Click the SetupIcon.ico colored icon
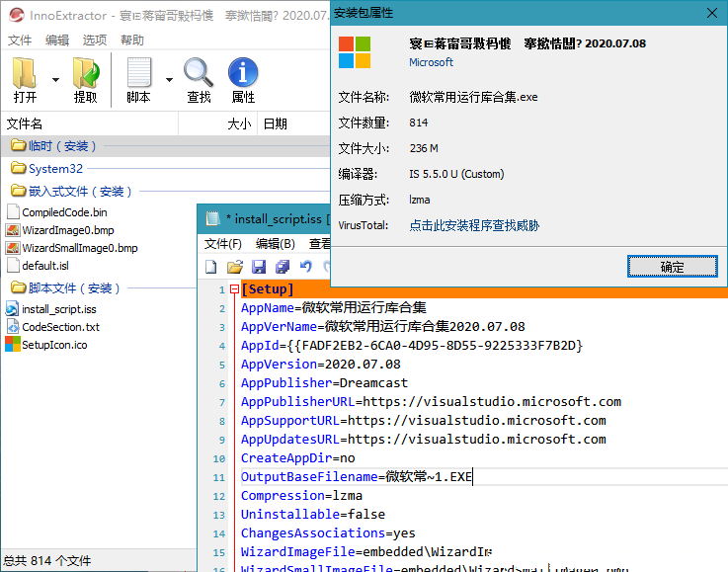This screenshot has width=728, height=572. pos(13,345)
